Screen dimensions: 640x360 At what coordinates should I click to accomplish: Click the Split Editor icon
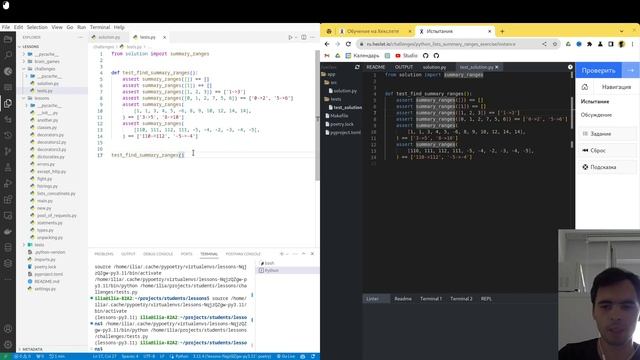(304, 37)
